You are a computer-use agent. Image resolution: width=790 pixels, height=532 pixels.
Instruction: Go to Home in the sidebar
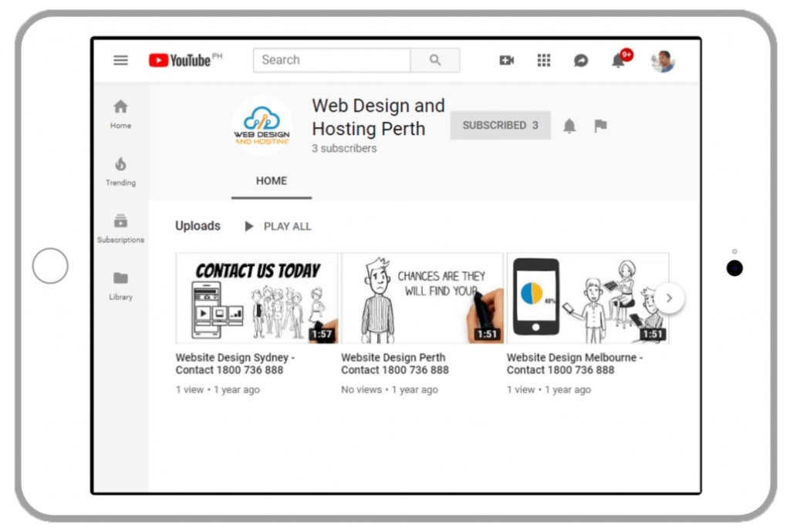tap(120, 114)
